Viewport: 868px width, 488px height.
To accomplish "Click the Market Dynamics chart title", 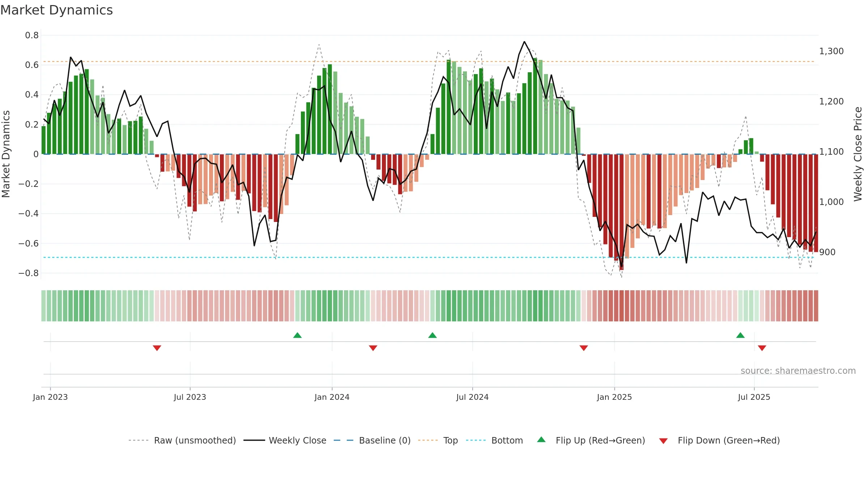I will [x=56, y=10].
